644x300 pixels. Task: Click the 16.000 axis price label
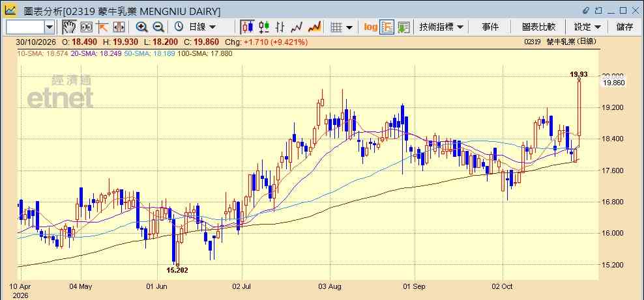[613, 233]
